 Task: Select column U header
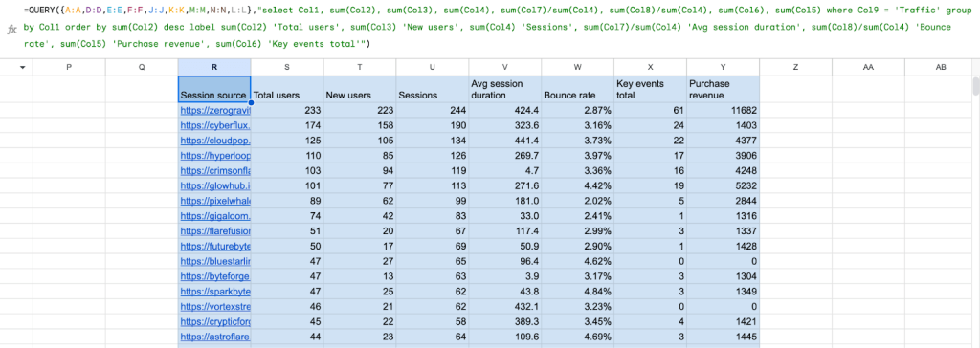point(433,68)
